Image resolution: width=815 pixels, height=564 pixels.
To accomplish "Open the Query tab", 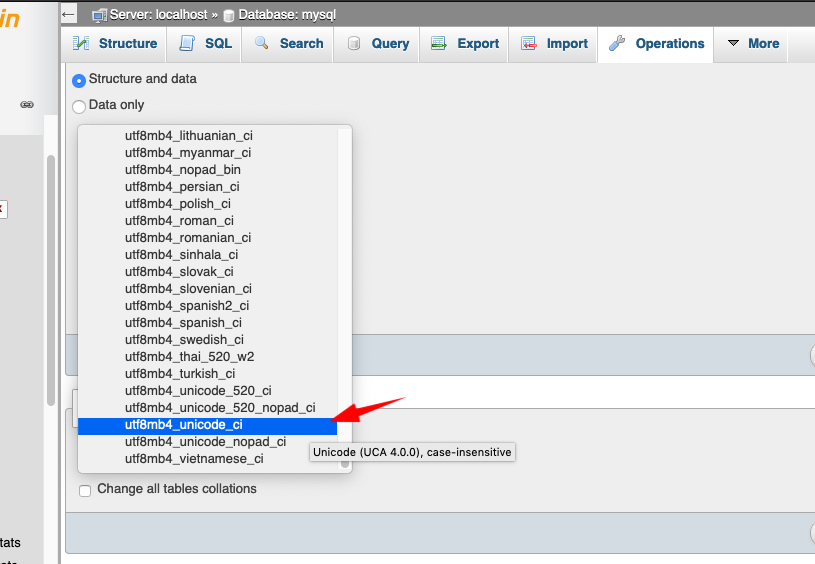I will tap(376, 44).
